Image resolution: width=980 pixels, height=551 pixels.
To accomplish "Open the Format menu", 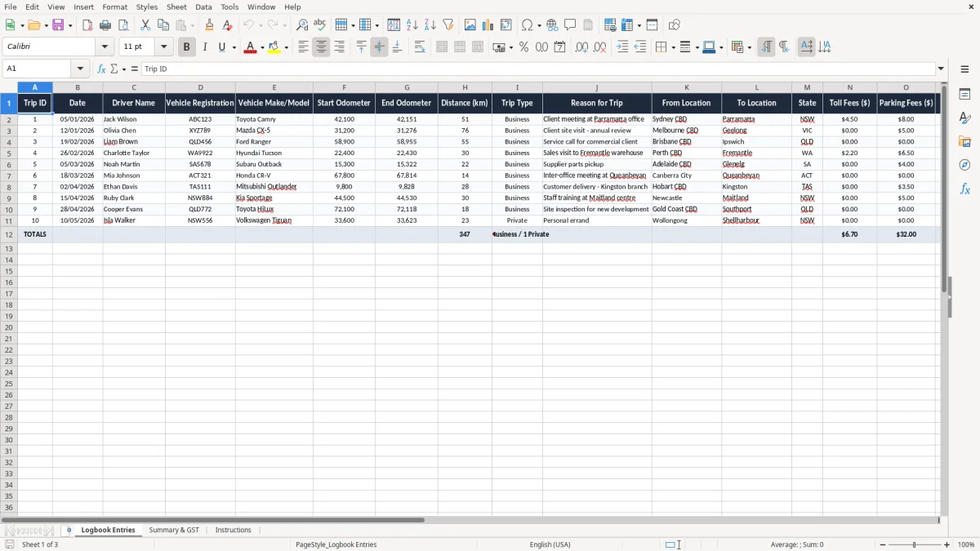I will [x=115, y=7].
